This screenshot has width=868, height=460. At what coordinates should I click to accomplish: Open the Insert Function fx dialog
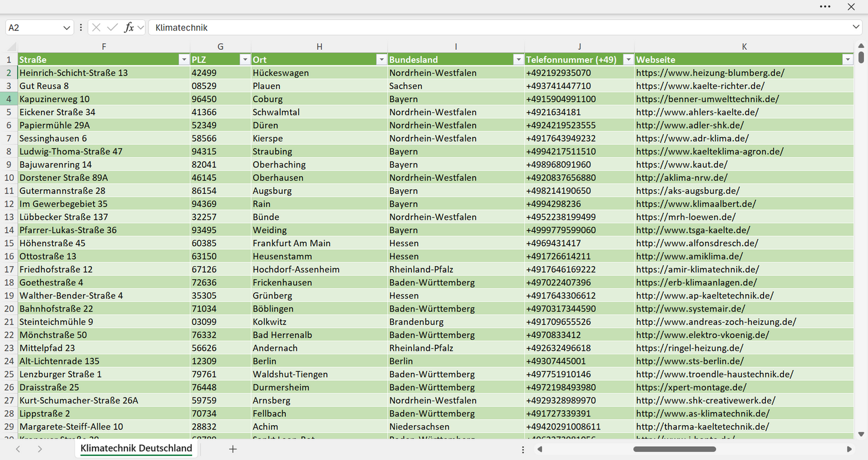pos(129,28)
